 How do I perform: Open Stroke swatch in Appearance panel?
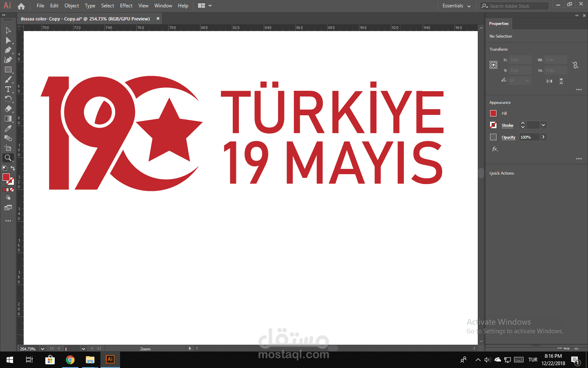point(493,125)
